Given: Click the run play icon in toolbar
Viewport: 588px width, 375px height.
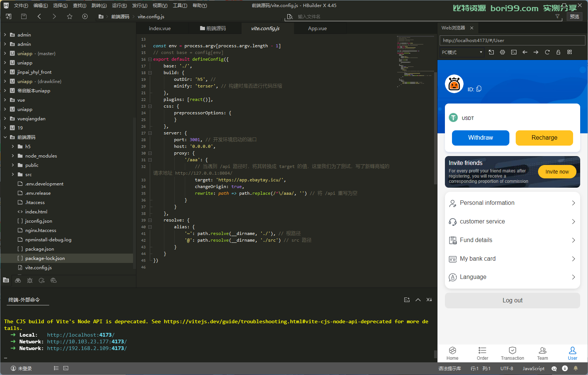Looking at the screenshot, I should coord(85,16).
